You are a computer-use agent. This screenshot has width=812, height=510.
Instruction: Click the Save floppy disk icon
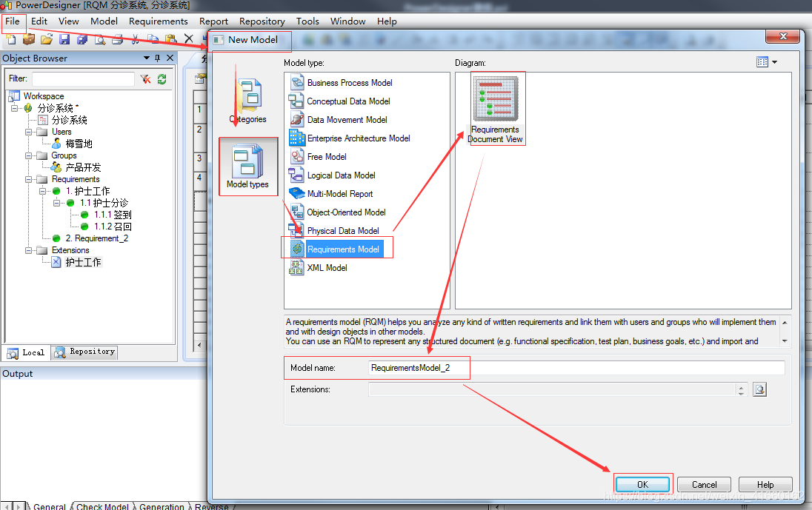pyautogui.click(x=64, y=39)
